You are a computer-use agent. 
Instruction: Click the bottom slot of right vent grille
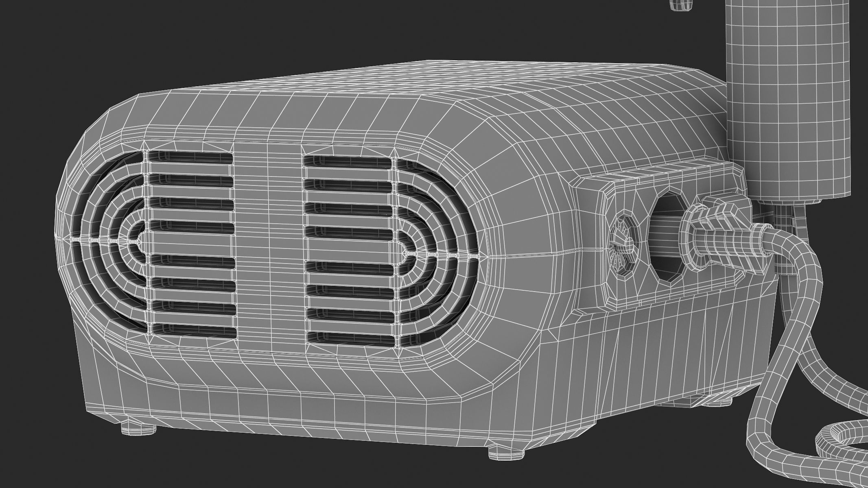coord(350,338)
